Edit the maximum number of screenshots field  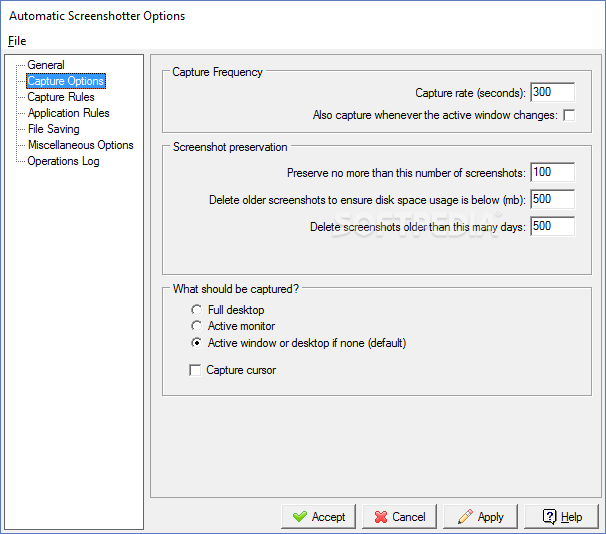pos(552,172)
